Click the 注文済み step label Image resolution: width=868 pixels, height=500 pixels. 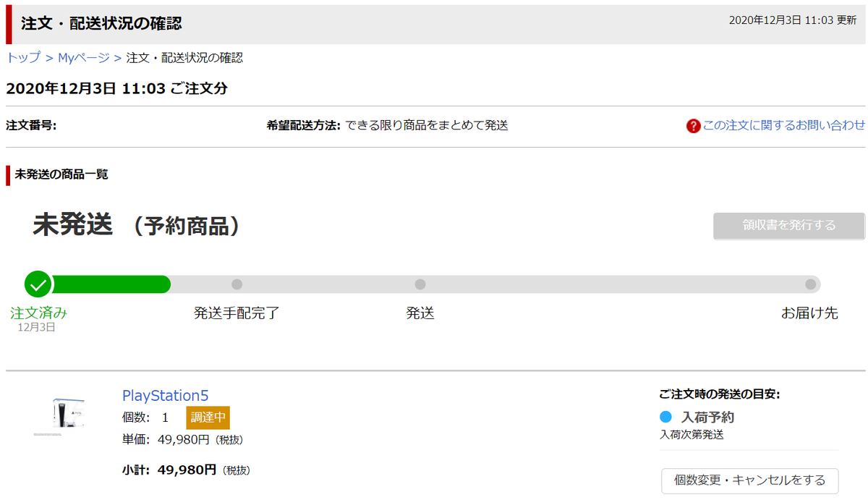[x=38, y=313]
